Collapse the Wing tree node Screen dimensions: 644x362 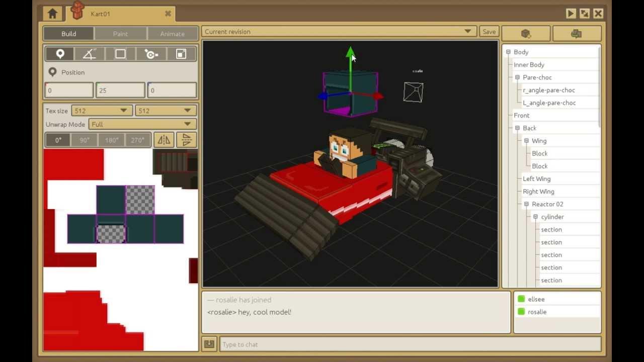[526, 141]
